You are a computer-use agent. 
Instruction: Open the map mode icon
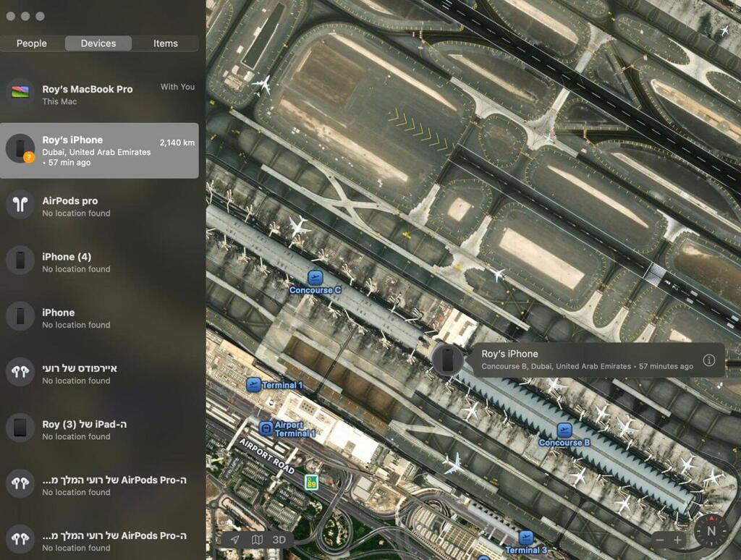pyautogui.click(x=256, y=539)
